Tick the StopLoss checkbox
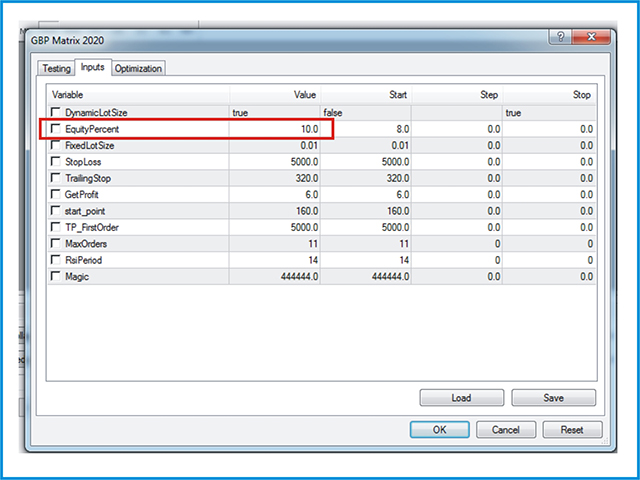Image resolution: width=640 pixels, height=480 pixels. tap(56, 162)
